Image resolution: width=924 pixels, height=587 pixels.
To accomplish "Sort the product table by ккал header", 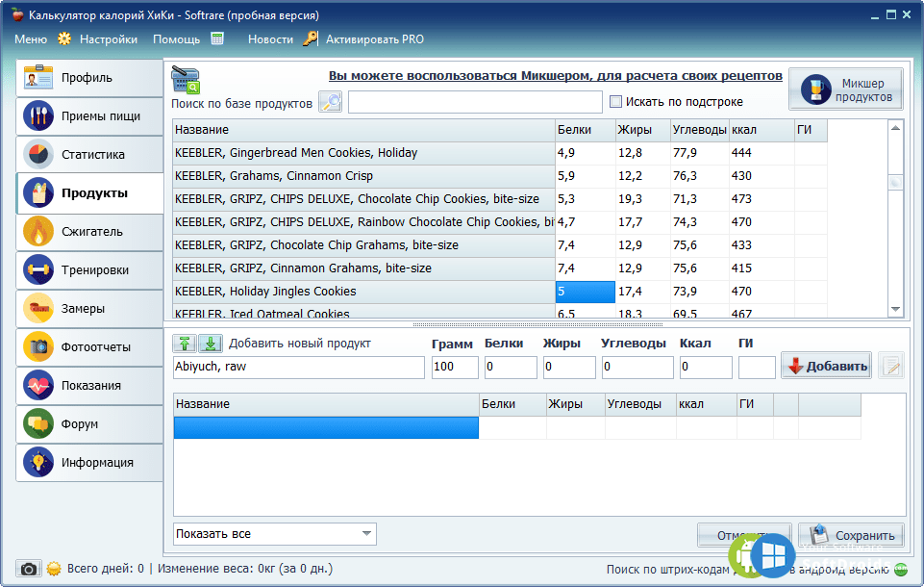I will pyautogui.click(x=762, y=130).
